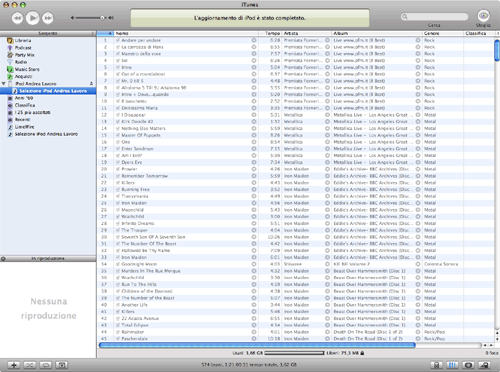Open the LimeWire playlist
This screenshot has width=500, height=372.
click(24, 127)
